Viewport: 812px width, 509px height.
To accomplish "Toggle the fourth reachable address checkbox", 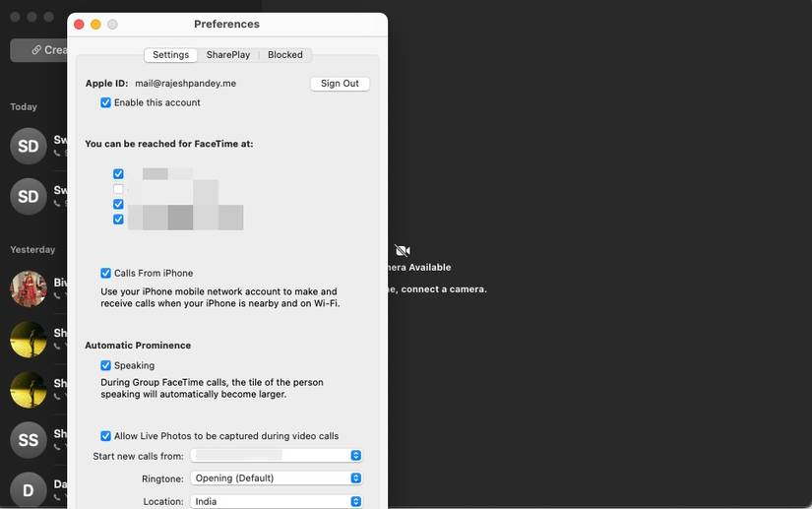I will pyautogui.click(x=118, y=219).
